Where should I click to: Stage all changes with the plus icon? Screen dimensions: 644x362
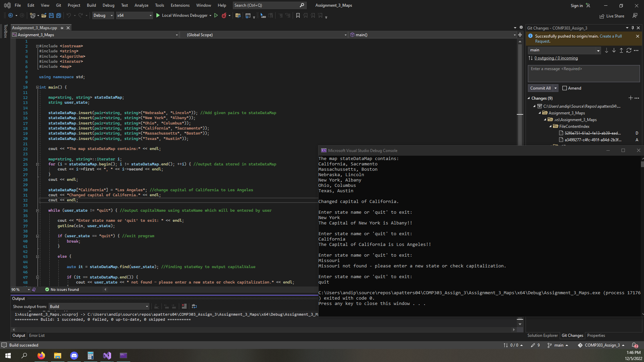coord(630,98)
